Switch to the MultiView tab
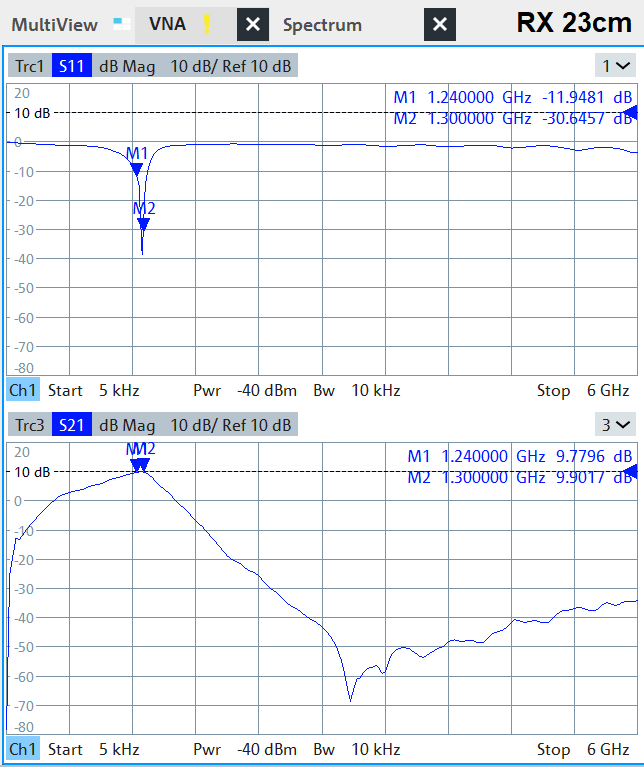 click(54, 24)
